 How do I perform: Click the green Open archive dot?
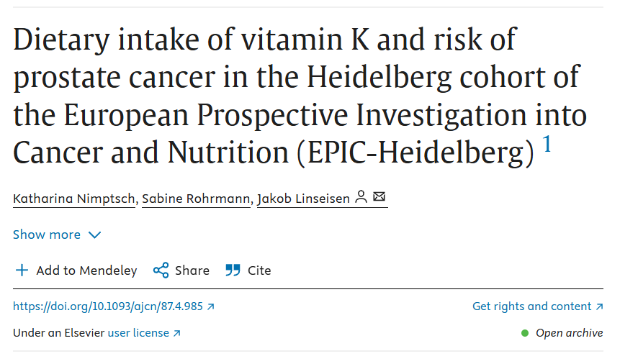click(525, 333)
